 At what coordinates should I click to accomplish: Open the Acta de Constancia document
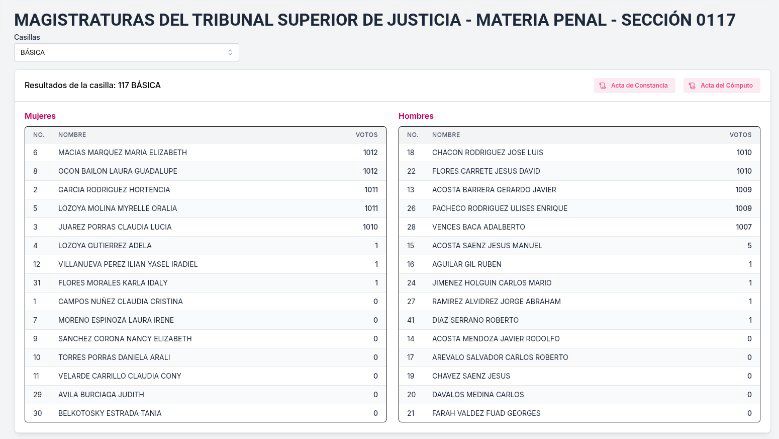point(634,85)
